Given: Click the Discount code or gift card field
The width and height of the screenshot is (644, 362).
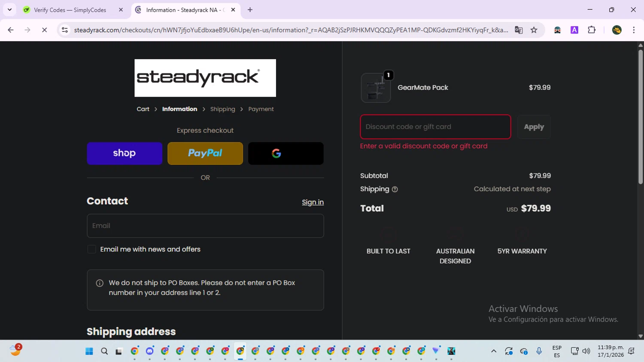Looking at the screenshot, I should [x=435, y=127].
